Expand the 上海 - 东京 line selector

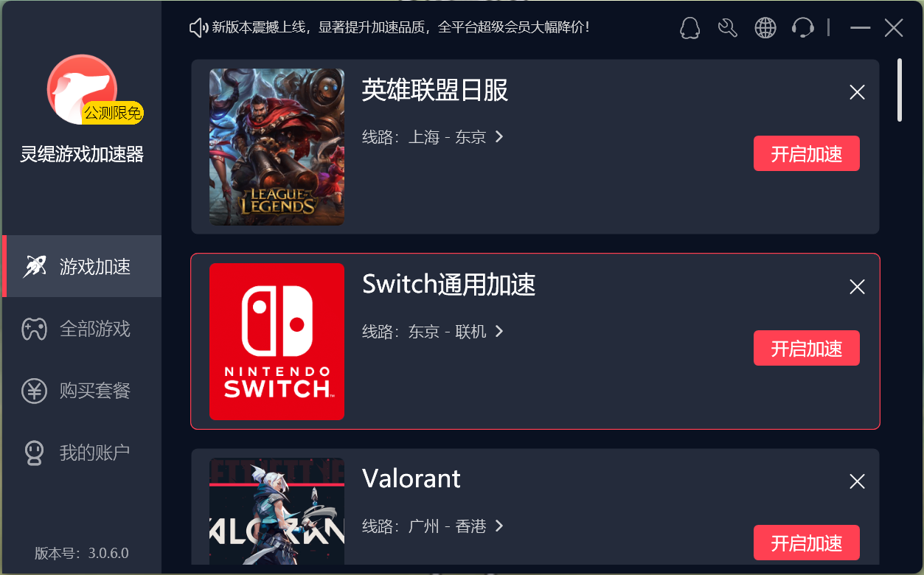coord(433,137)
